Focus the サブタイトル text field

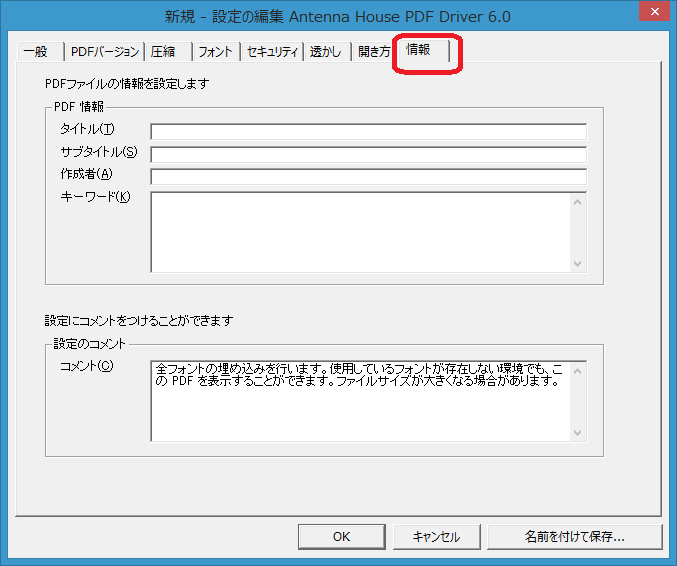(368, 155)
